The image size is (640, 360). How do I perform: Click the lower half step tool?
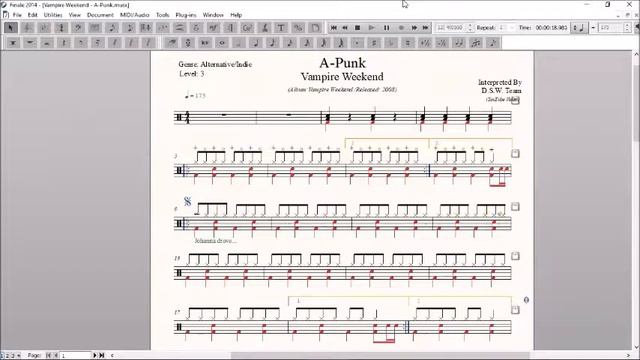[x=442, y=43]
